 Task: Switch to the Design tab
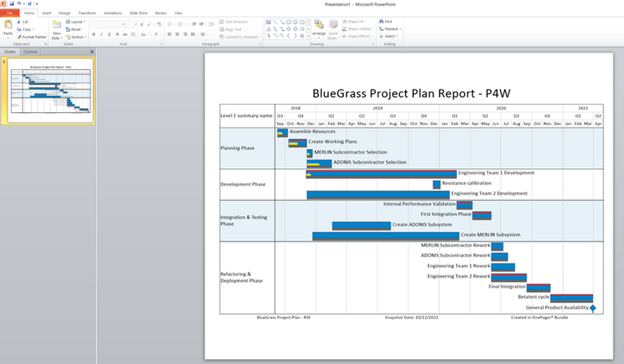[65, 13]
